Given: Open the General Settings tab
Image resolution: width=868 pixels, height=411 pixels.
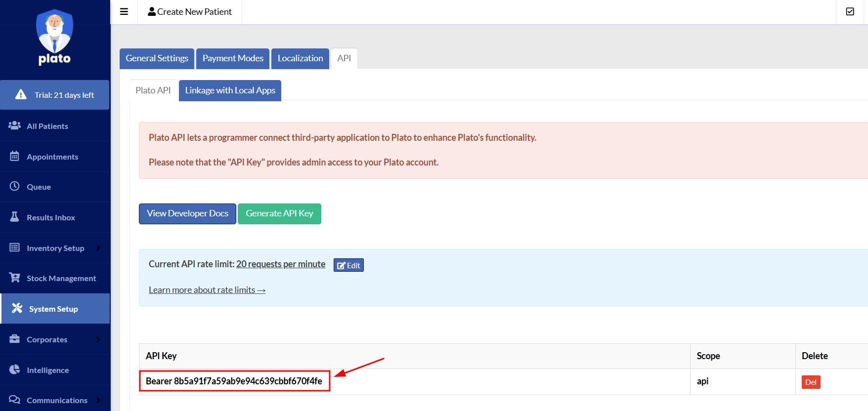Looking at the screenshot, I should tap(157, 58).
